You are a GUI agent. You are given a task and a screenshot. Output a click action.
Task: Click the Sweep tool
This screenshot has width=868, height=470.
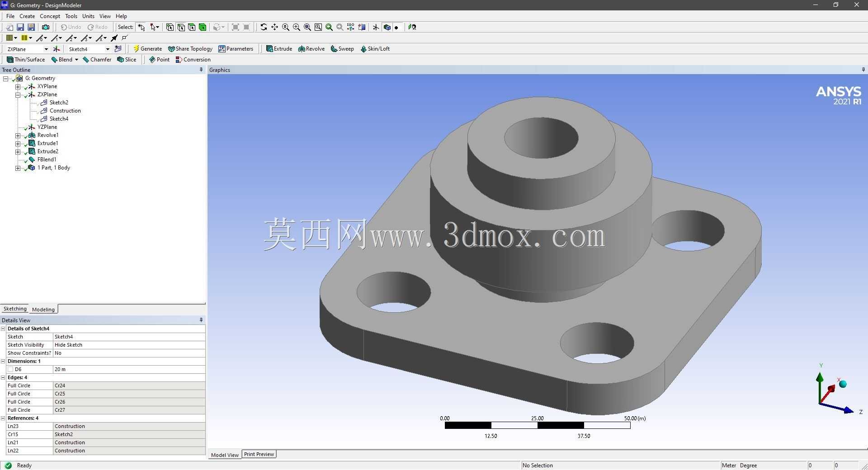click(x=342, y=49)
